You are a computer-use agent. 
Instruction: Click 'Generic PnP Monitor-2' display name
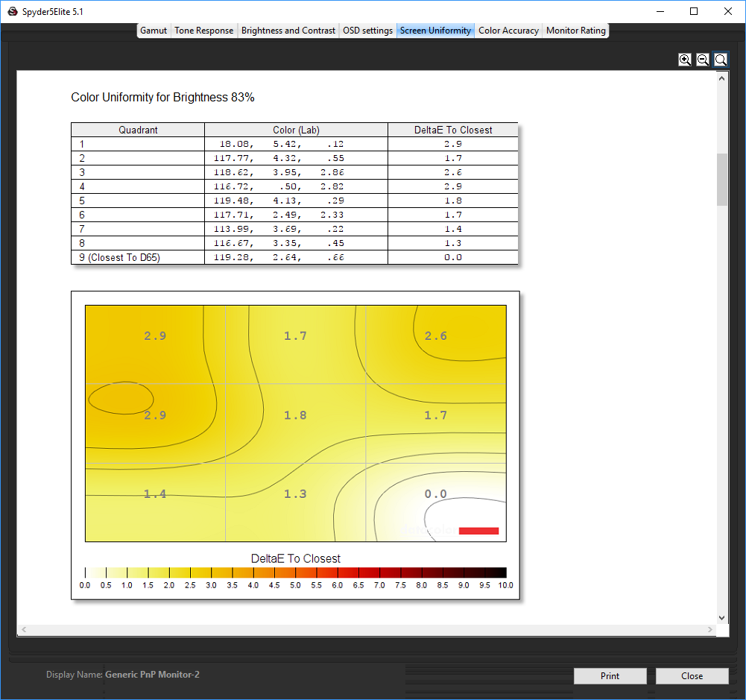coord(152,675)
